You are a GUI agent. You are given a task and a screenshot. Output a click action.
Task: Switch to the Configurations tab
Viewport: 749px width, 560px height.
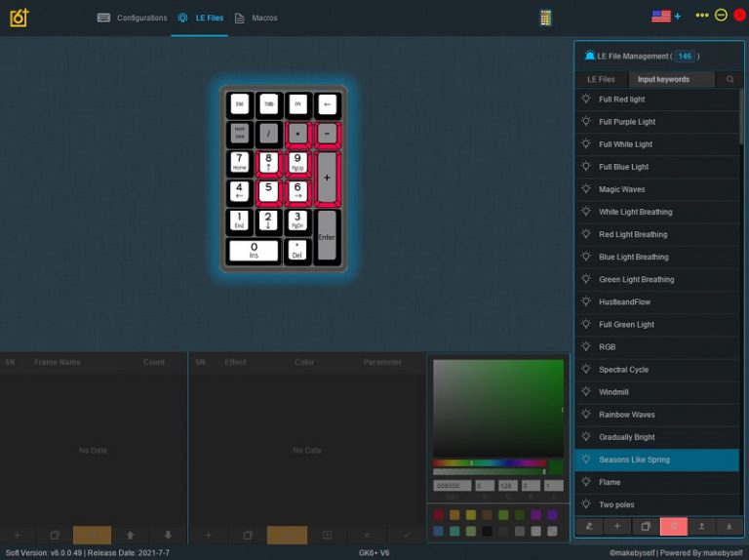pos(133,18)
